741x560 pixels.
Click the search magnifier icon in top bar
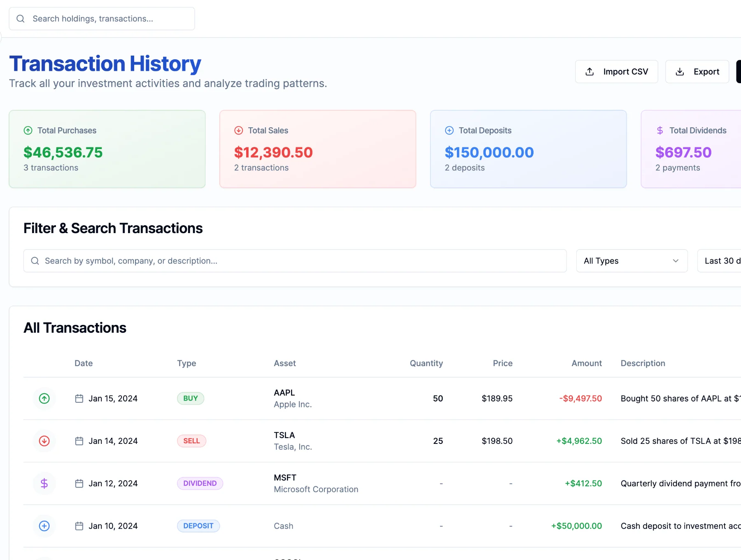[x=21, y=19]
